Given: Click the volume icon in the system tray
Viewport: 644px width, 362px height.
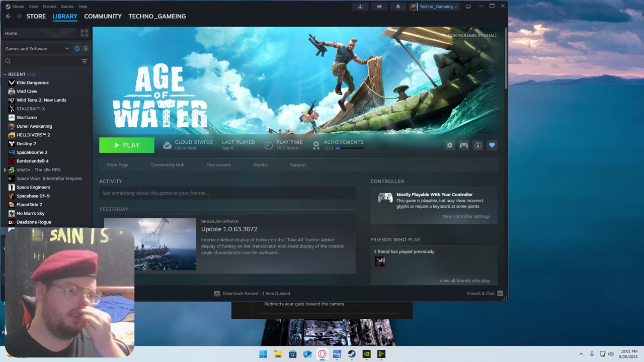Looking at the screenshot, I should coord(611,354).
